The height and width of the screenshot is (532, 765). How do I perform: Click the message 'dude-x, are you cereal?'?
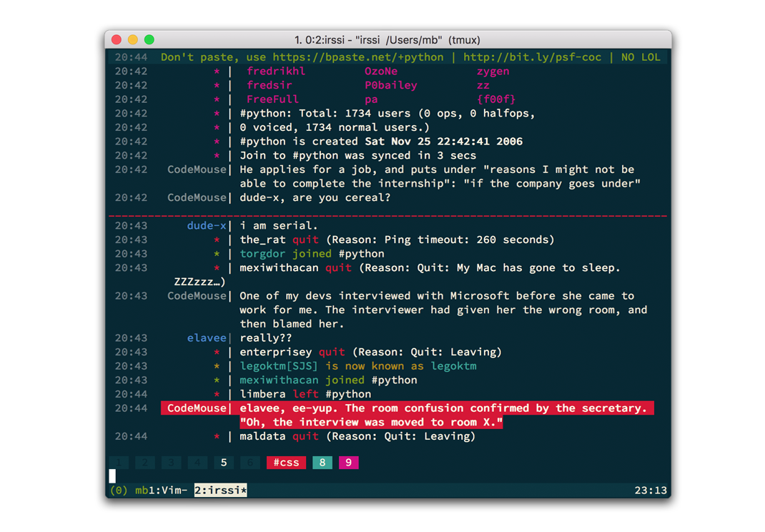tap(315, 197)
